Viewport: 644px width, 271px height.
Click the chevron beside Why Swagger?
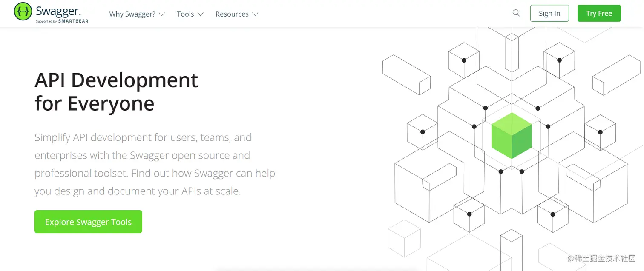pyautogui.click(x=162, y=14)
